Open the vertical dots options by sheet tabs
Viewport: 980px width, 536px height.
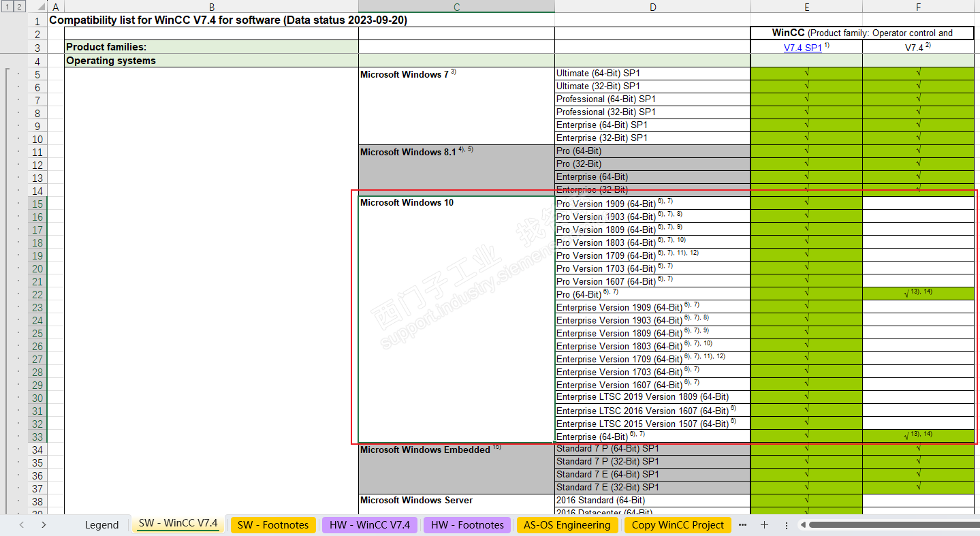tap(786, 524)
